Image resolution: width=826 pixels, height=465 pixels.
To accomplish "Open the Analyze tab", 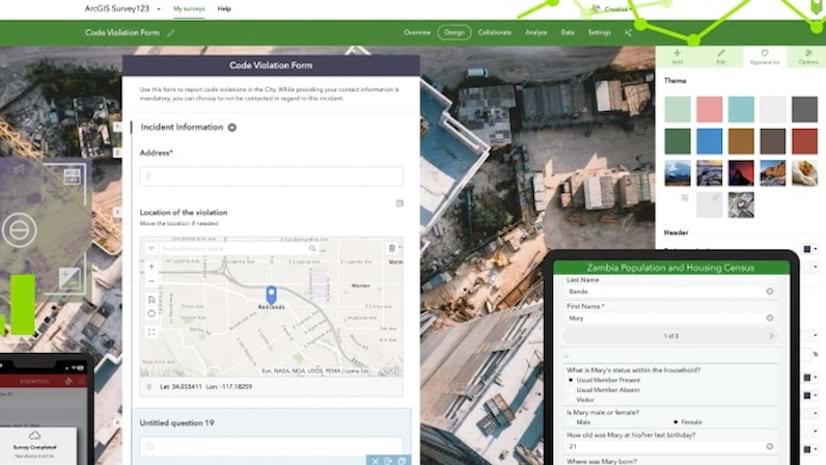I will coord(536,33).
